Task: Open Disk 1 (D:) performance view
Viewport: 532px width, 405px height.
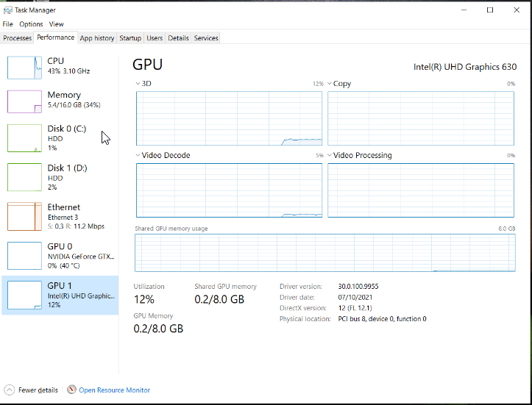Action: (60, 177)
